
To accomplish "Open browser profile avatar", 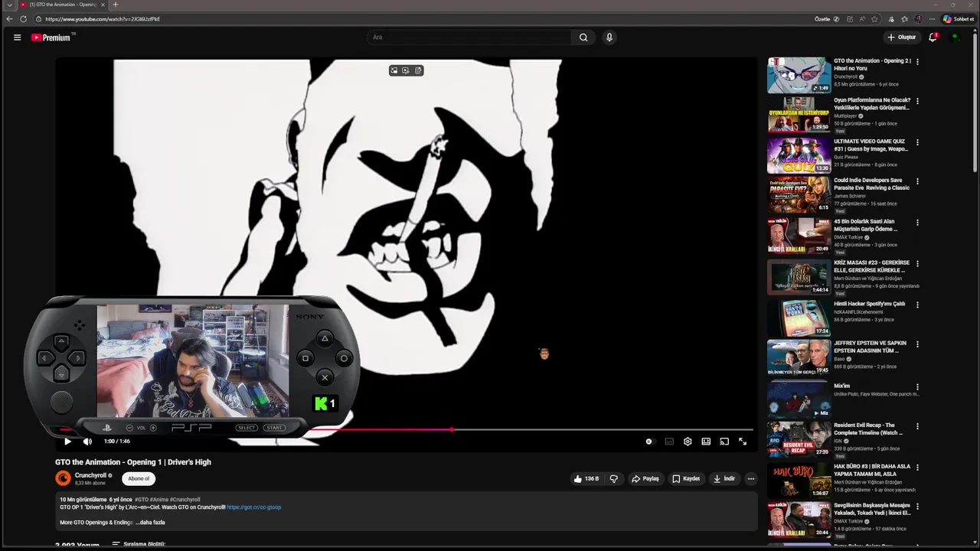I will tap(918, 19).
